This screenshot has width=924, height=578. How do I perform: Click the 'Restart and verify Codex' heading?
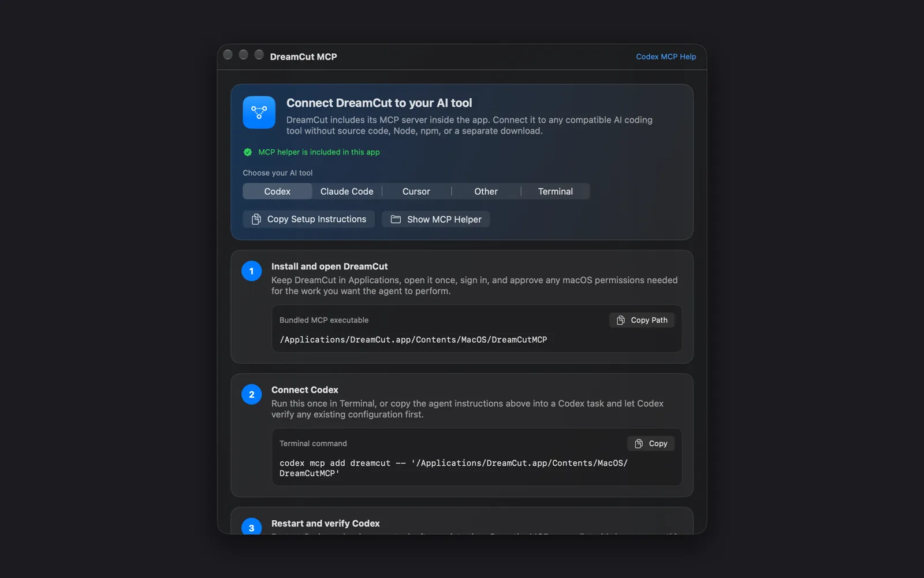pos(326,524)
